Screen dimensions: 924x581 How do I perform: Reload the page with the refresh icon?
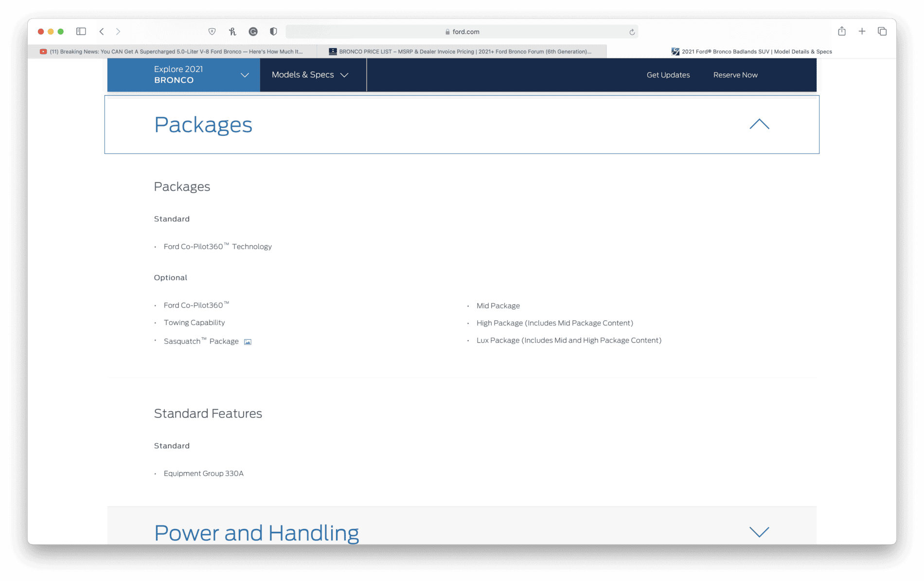coord(632,32)
